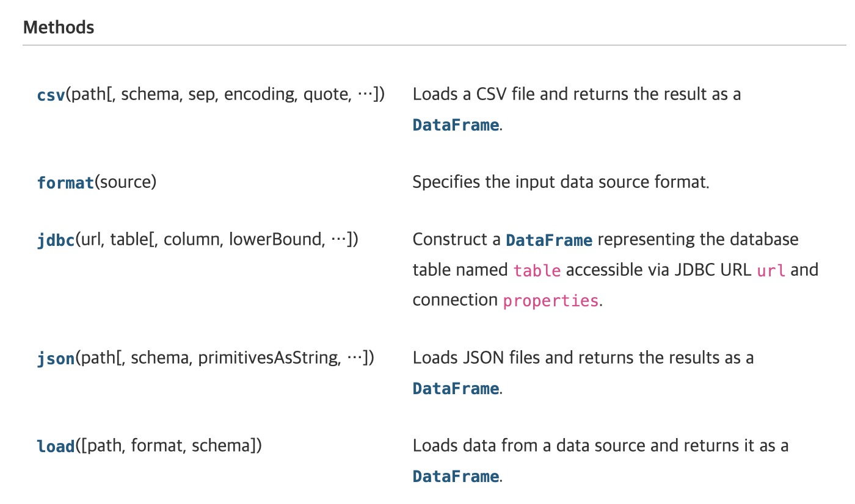855x504 pixels.
Task: Click the format method link
Action: pos(65,182)
